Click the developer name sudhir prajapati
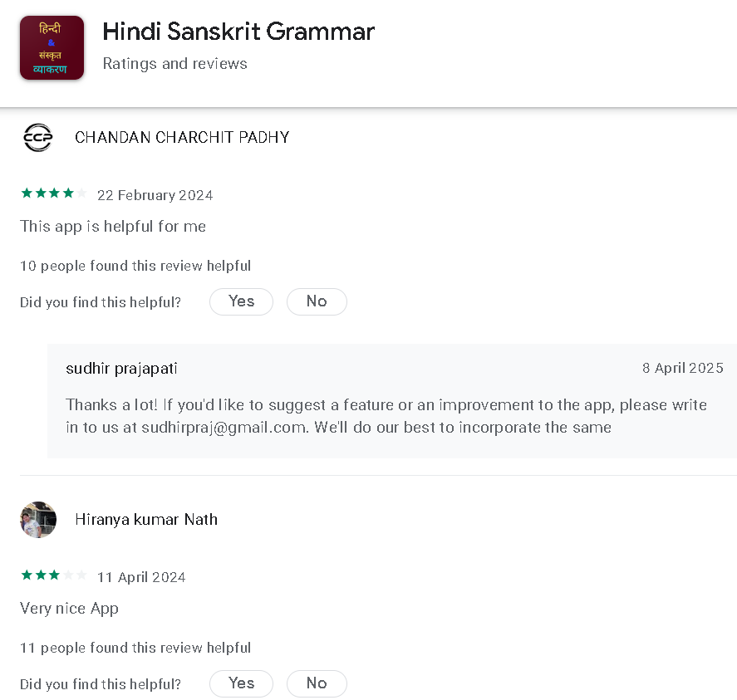 pyautogui.click(x=121, y=368)
